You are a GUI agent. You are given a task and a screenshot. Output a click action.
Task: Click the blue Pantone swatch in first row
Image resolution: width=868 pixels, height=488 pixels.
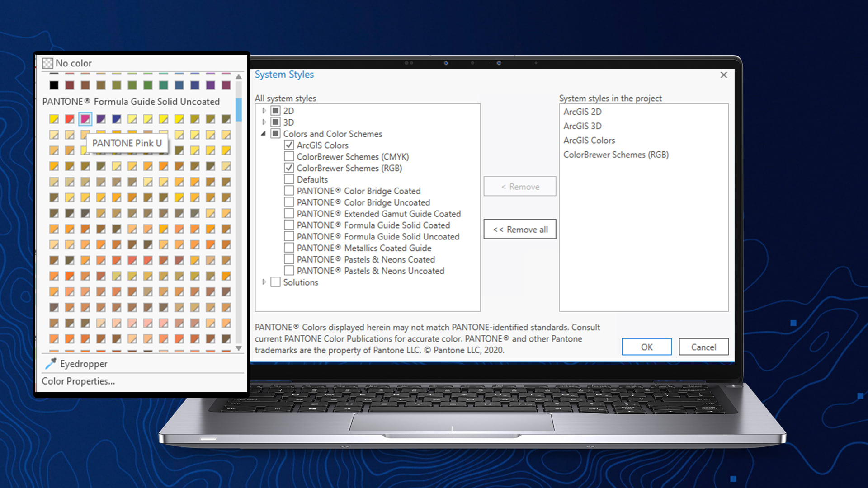[x=117, y=119]
